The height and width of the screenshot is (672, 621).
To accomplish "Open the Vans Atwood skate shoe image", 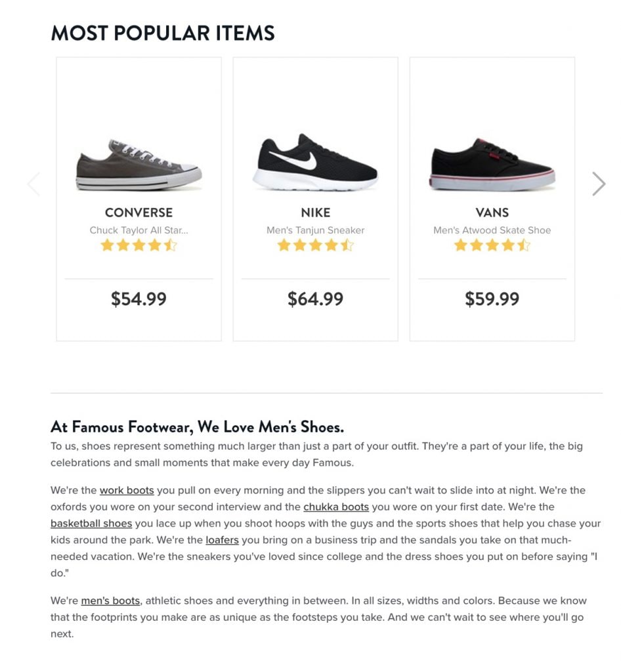I will 492,165.
